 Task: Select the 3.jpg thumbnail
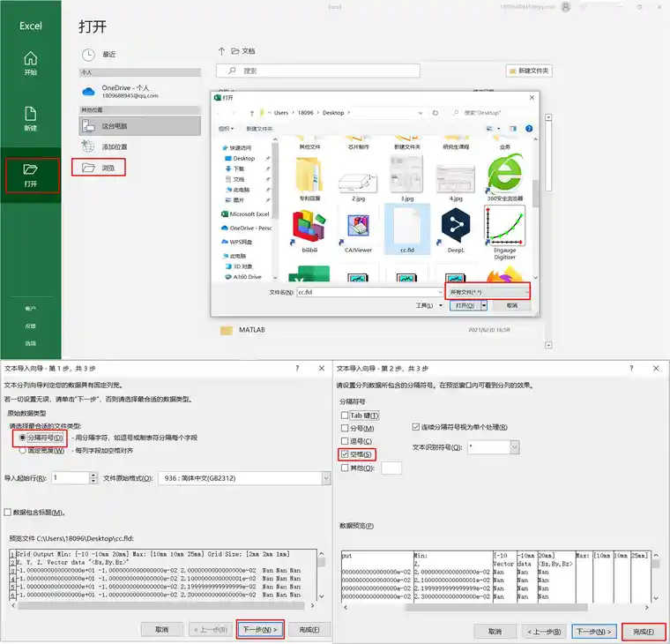pyautogui.click(x=406, y=174)
